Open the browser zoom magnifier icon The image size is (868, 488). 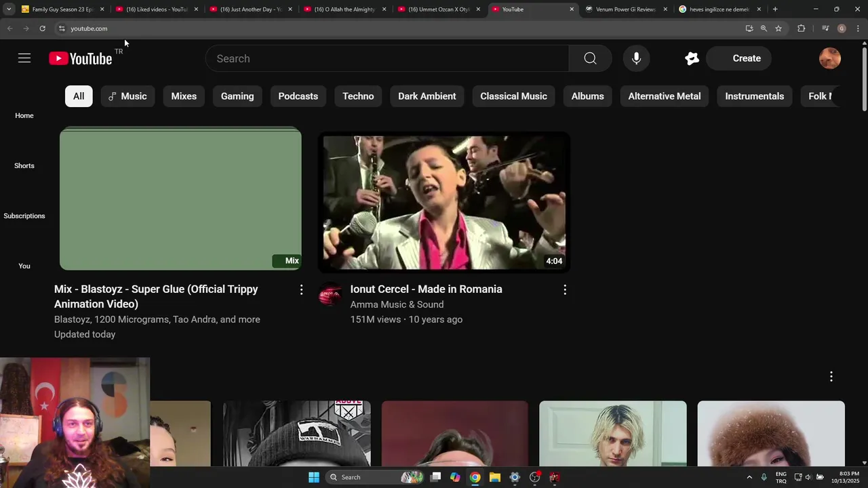coord(764,28)
